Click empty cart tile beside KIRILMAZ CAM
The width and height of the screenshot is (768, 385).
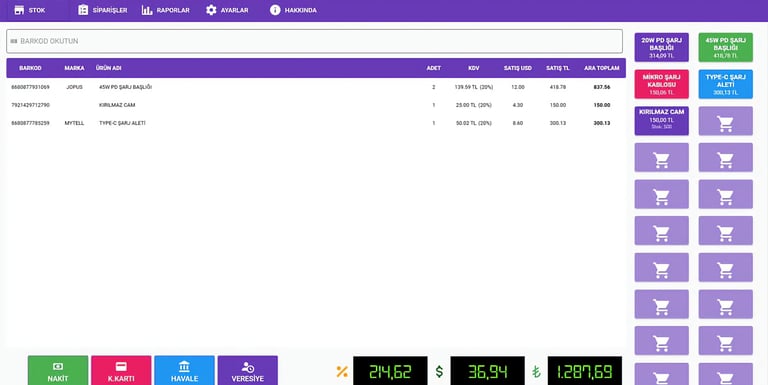pyautogui.click(x=725, y=121)
